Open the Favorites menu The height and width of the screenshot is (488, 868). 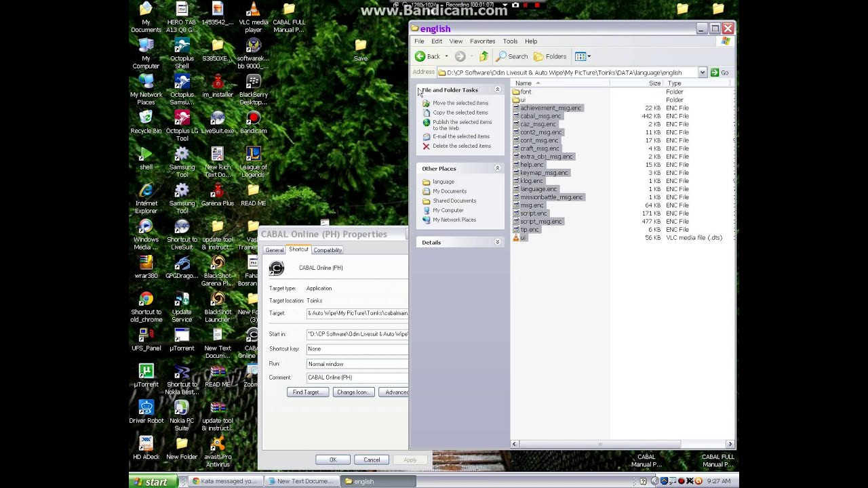(482, 41)
